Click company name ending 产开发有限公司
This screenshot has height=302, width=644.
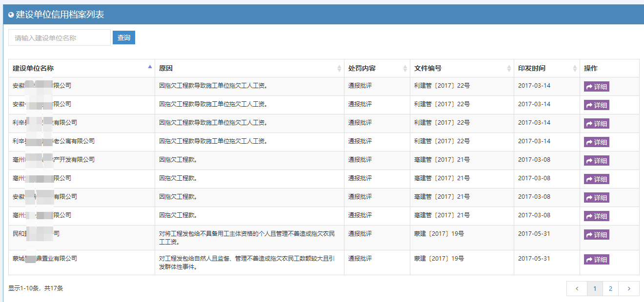[x=54, y=160]
